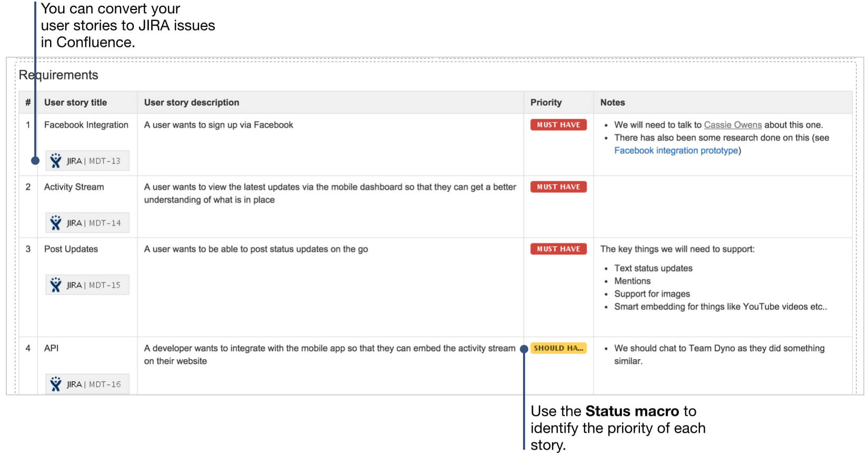Screen dimensions: 868x456
Task: Click the JIRA icon for MDT-13
Action: [56, 161]
